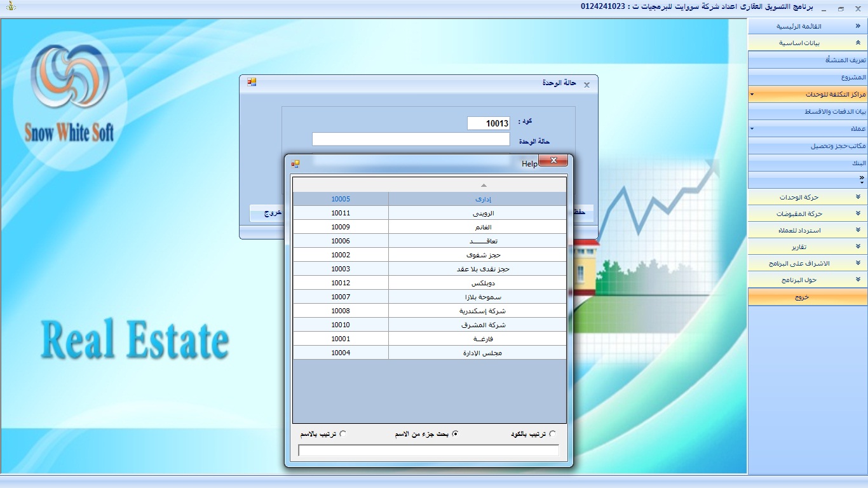Collapse the 'بيانات اساسية' sidebar section
The width and height of the screenshot is (868, 488).
pos(857,43)
